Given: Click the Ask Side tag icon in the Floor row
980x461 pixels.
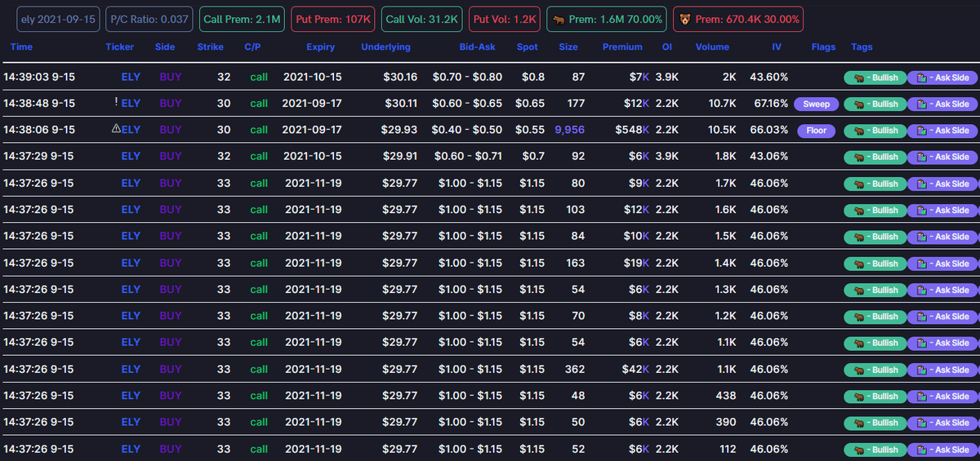Looking at the screenshot, I should pyautogui.click(x=921, y=131).
